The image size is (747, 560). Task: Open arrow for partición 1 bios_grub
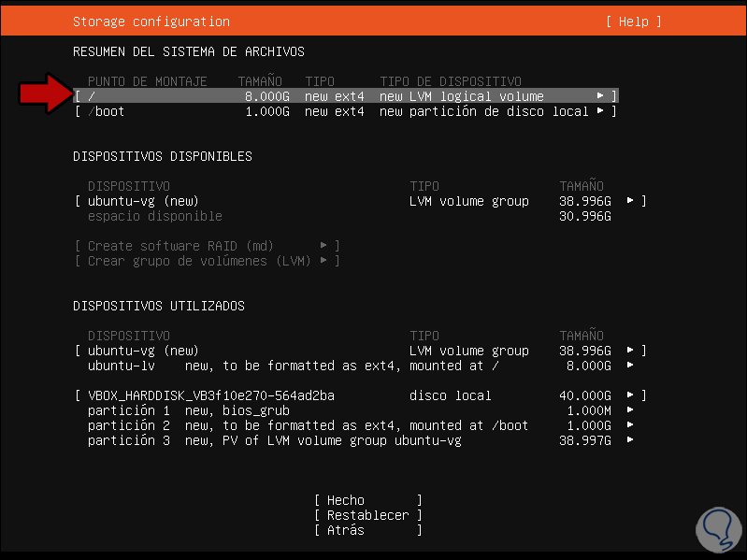click(x=630, y=410)
